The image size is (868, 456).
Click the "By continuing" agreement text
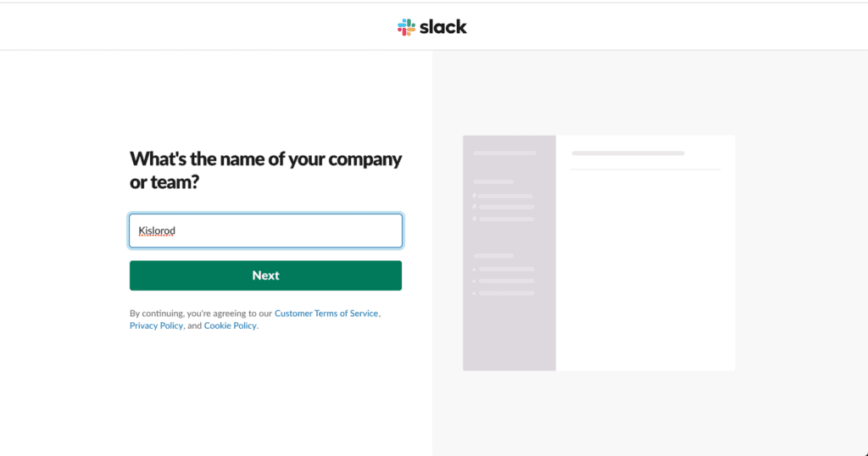coord(201,314)
